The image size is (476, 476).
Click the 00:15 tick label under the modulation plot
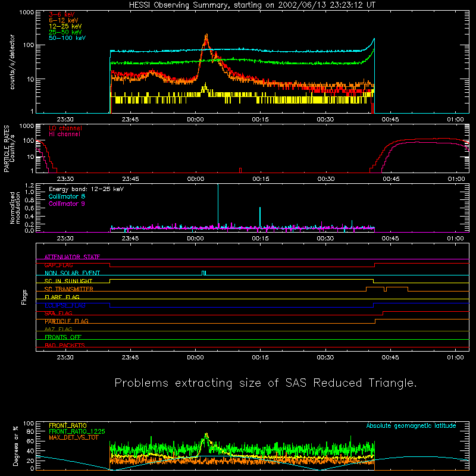point(260,239)
